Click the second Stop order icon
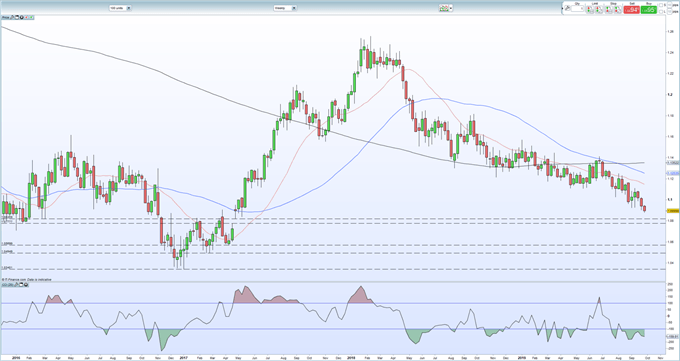Viewport: 680px width, 361px height. coord(618,10)
